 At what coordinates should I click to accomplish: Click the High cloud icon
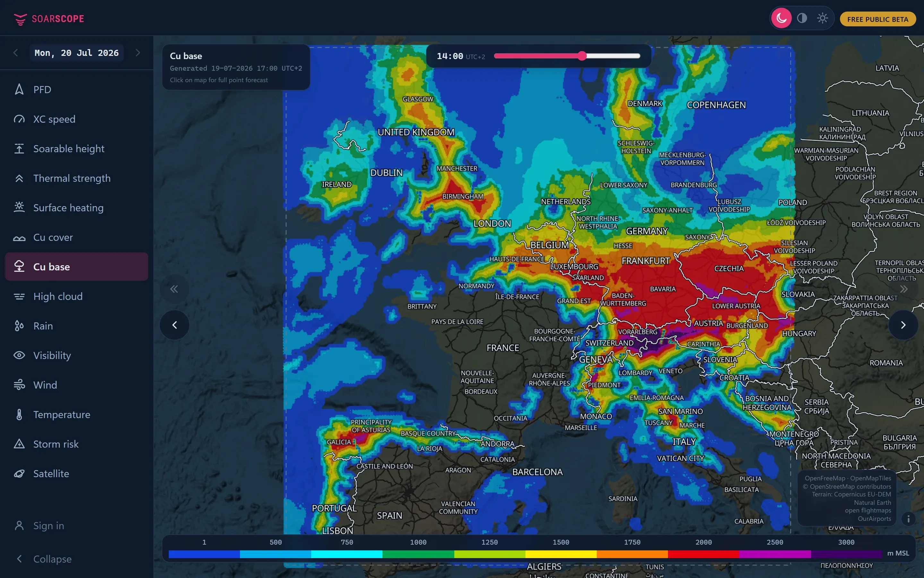pos(19,296)
